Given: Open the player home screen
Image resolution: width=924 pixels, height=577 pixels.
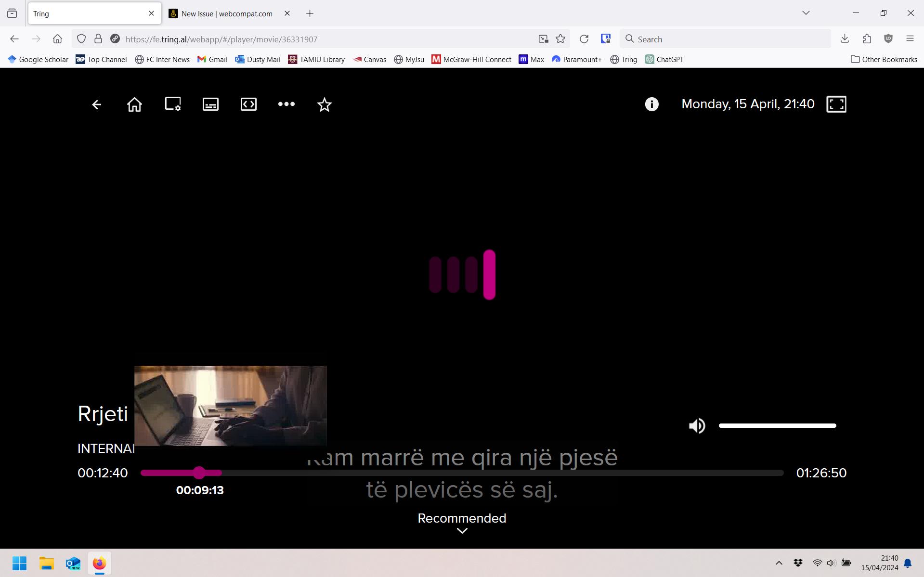Looking at the screenshot, I should pyautogui.click(x=134, y=104).
